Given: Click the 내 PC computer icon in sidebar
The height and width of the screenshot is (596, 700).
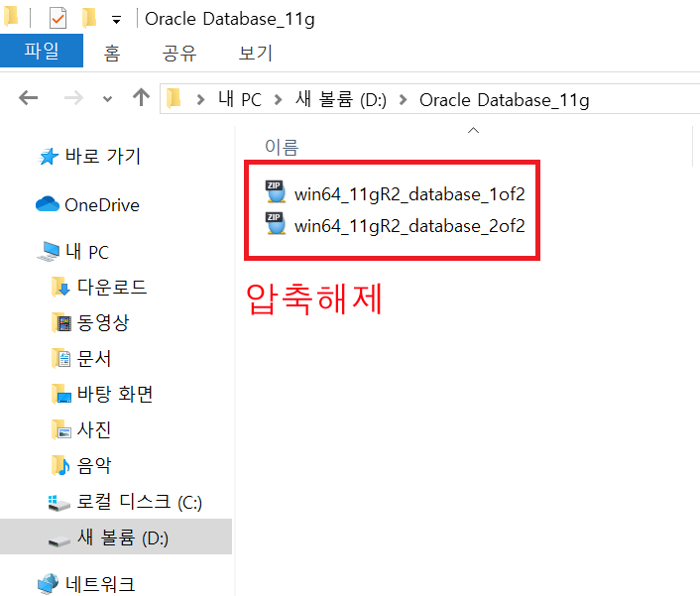Looking at the screenshot, I should [49, 251].
